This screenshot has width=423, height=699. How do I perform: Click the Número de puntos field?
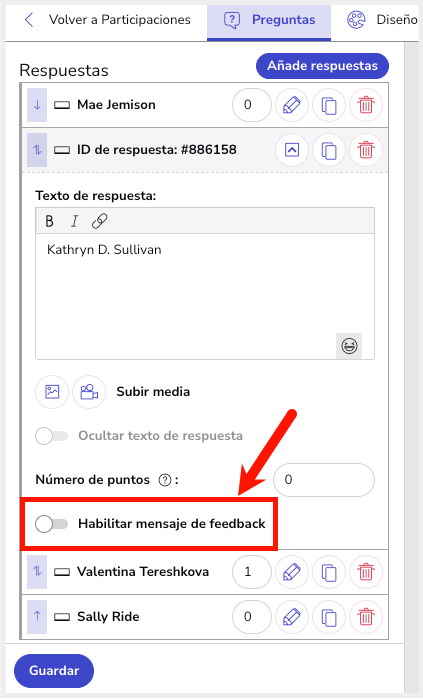(324, 480)
